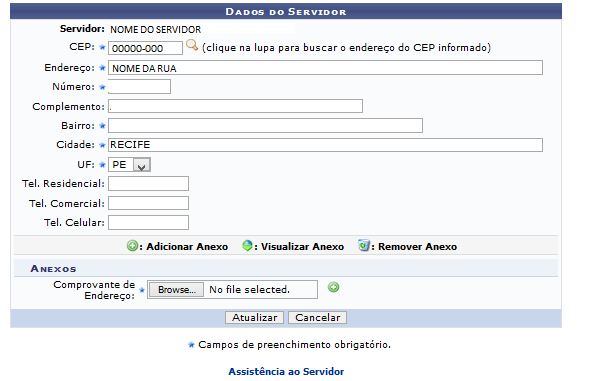
Task: Click the Atualizar button
Action: click(x=254, y=318)
